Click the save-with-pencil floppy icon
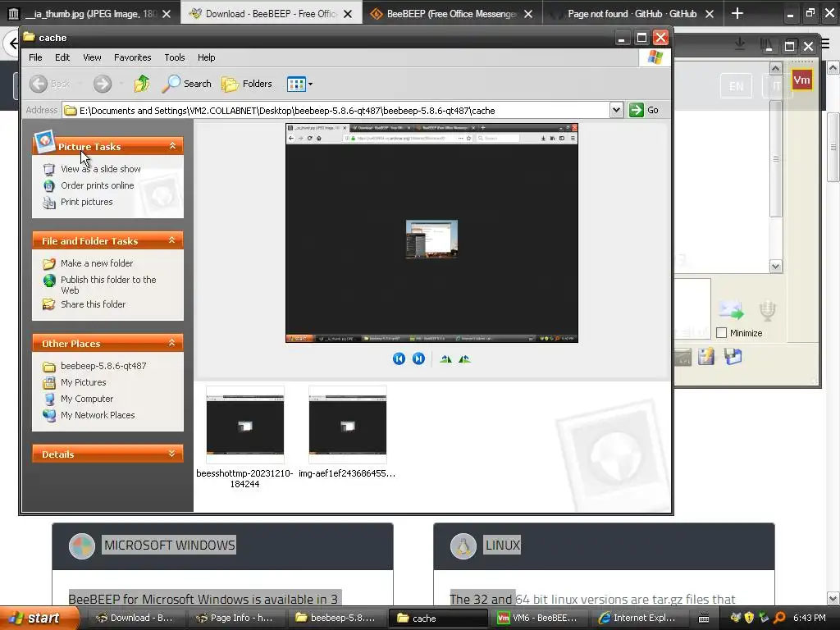 click(x=706, y=357)
